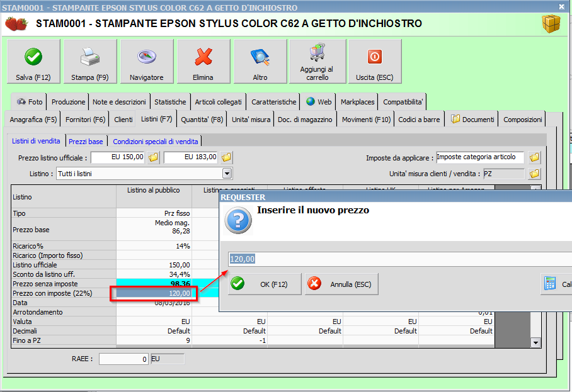Viewport: 572px width, 392px height.
Task: Open folder icon next to EU 150,00
Action: coord(153,157)
